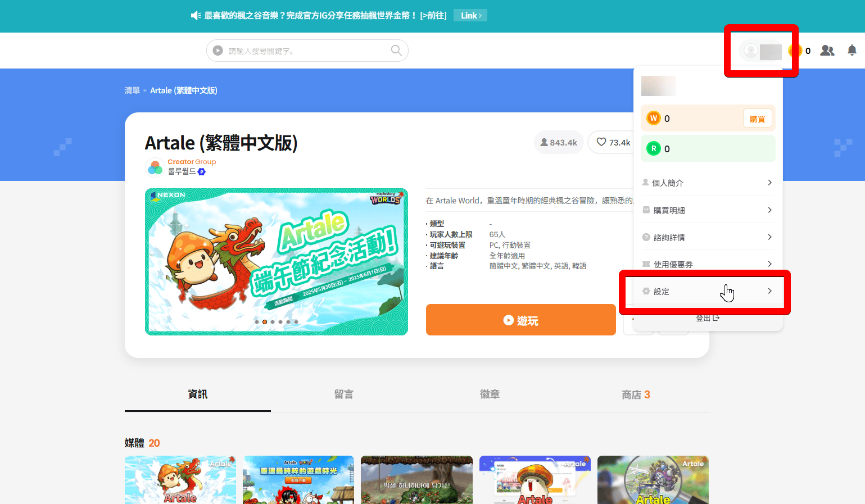
Task: Expand the 設定 chevron
Action: pyautogui.click(x=769, y=291)
